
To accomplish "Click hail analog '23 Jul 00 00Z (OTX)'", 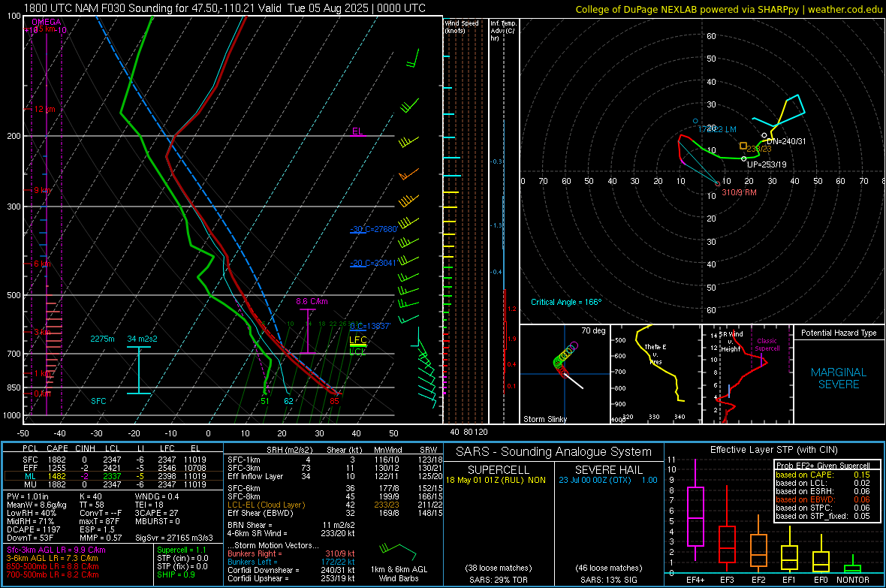I will coord(595,480).
